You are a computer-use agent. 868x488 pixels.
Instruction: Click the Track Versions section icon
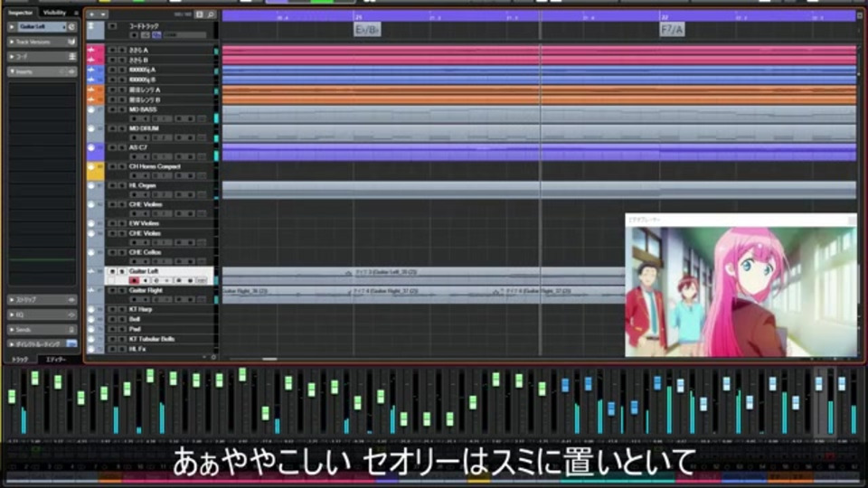72,42
